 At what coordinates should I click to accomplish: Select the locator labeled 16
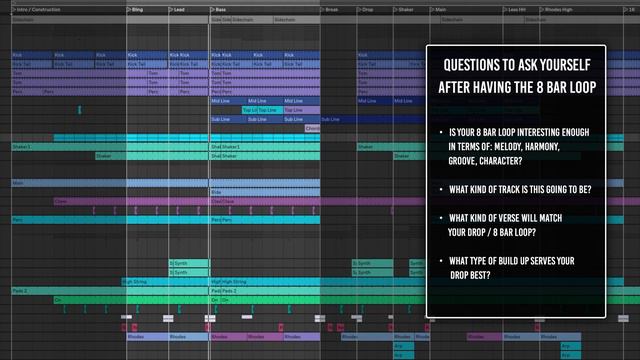pos(629,9)
